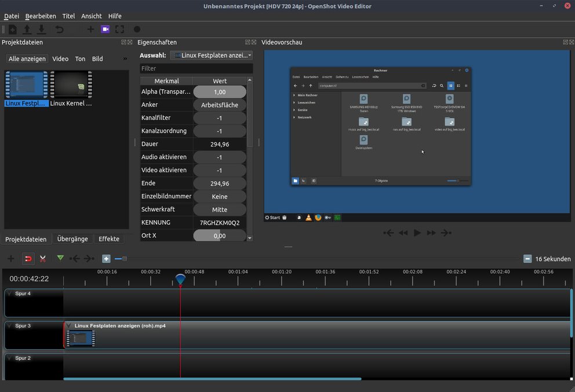Click the timeline zoom in plus button
575x392 pixels.
(x=106, y=259)
